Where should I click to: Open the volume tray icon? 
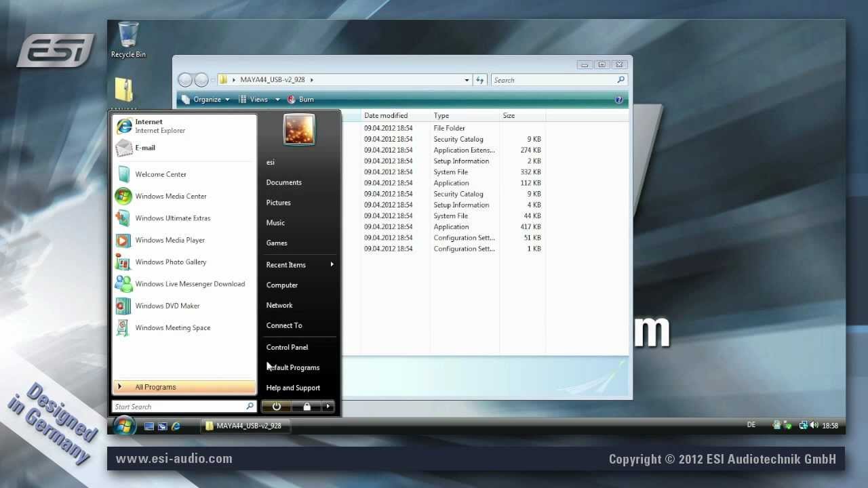[x=814, y=426]
